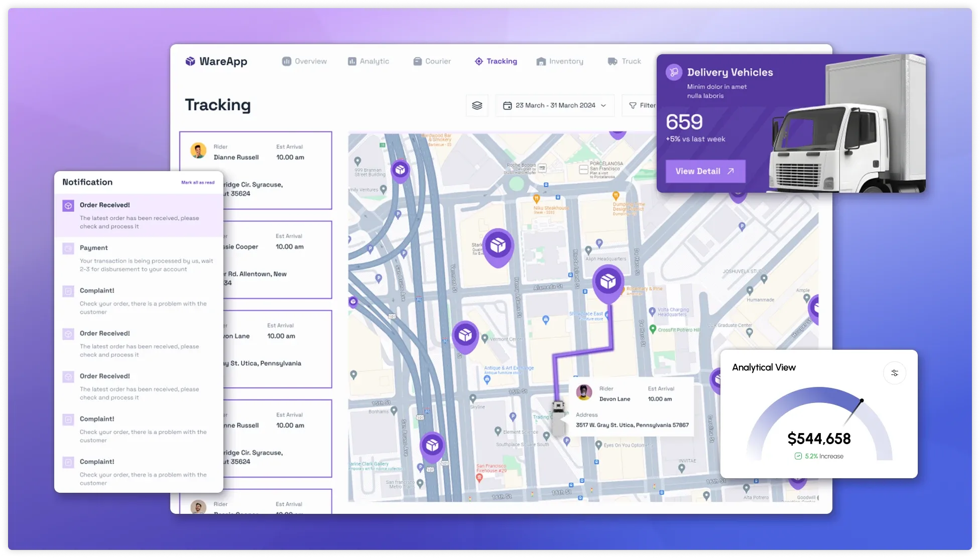Click Mark all as read link

coord(198,183)
